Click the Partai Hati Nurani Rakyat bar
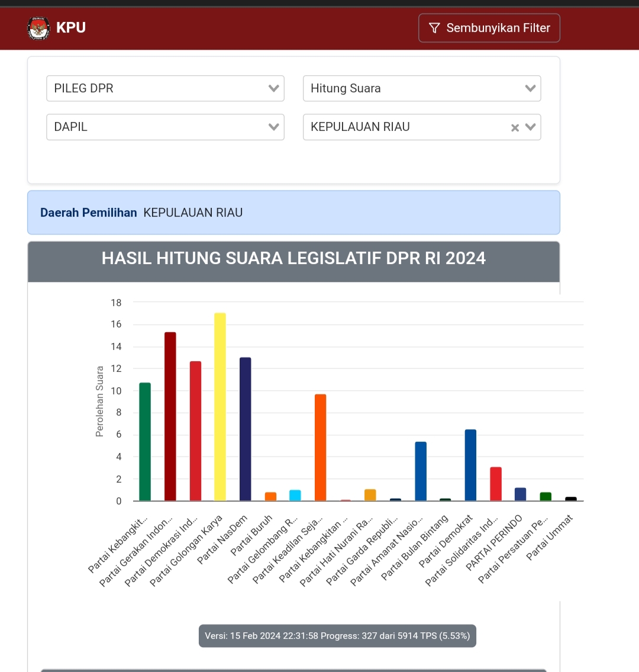Screen dimensions: 639x672 pyautogui.click(x=370, y=495)
